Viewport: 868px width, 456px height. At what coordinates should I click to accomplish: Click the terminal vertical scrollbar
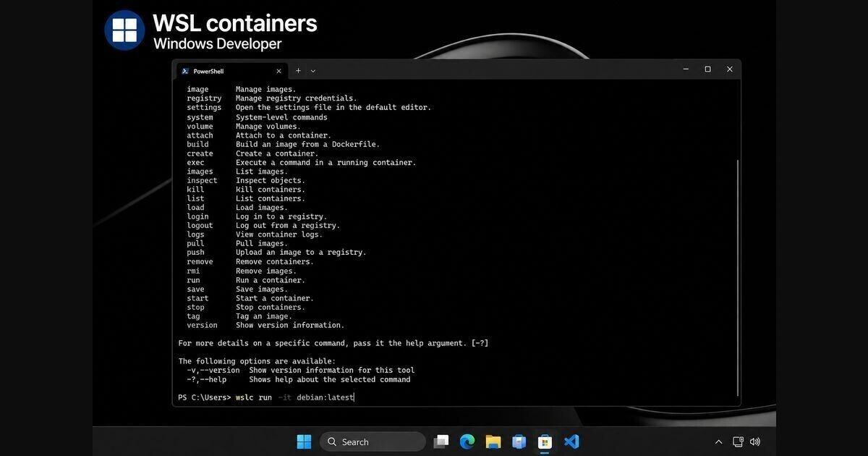[737, 279]
